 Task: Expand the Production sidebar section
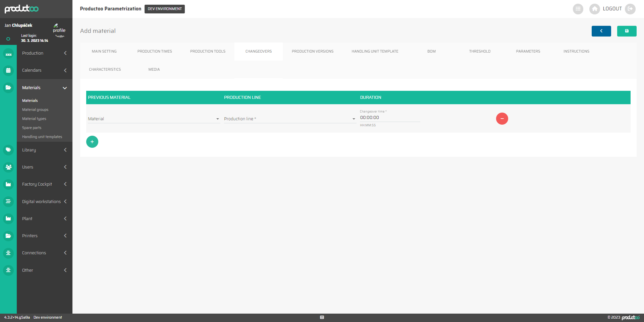(44, 53)
